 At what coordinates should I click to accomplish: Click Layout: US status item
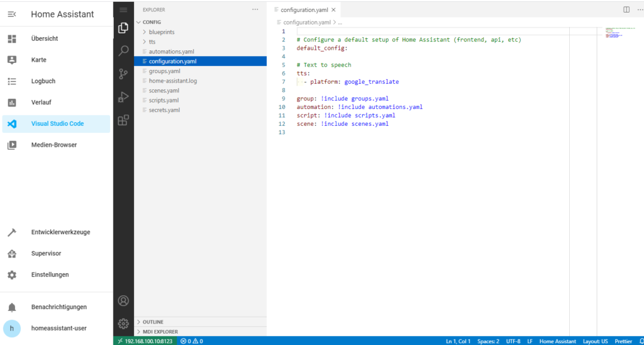pyautogui.click(x=595, y=341)
